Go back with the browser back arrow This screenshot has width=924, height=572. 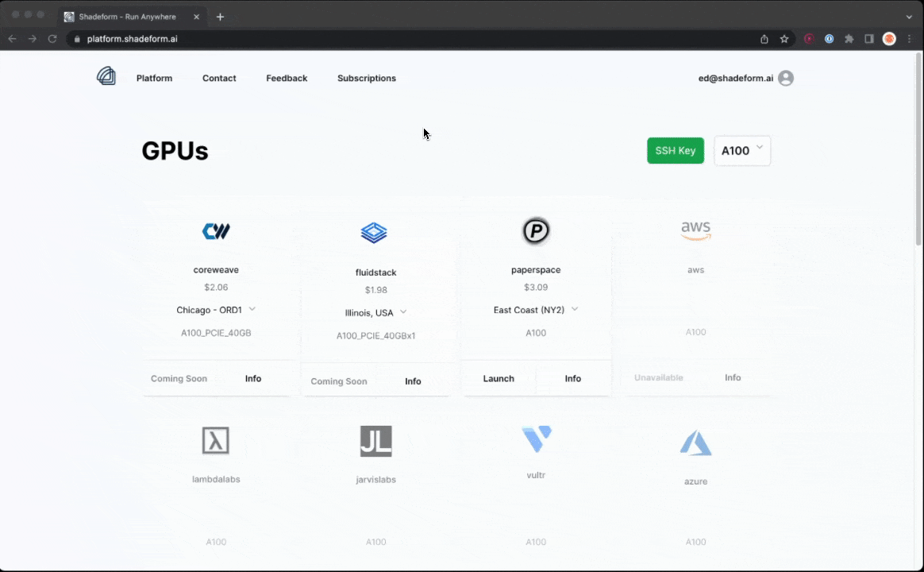(13, 39)
